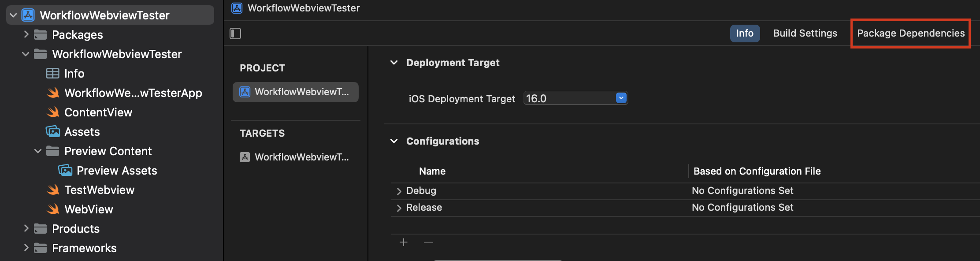
Task: Open Preview Assets catalog
Action: [x=117, y=170]
